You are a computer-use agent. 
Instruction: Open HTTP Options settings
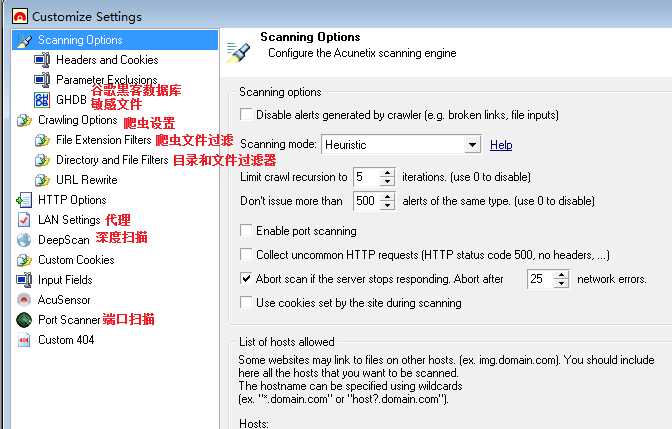tap(72, 200)
